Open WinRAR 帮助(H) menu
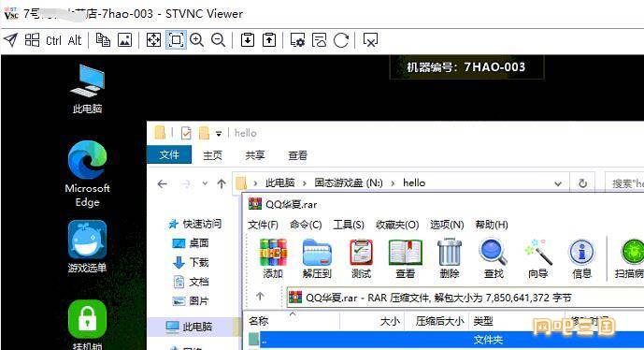This screenshot has height=350, width=644. tap(492, 225)
